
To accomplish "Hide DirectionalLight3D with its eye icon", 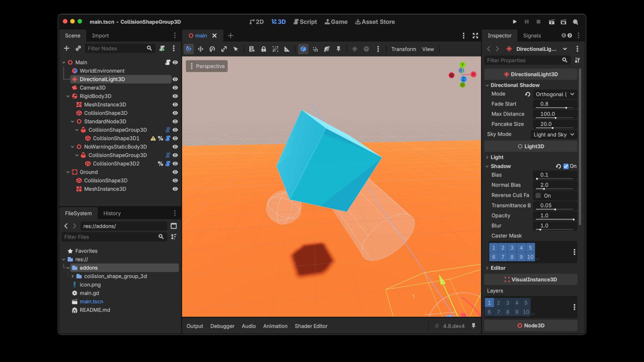I will pos(175,79).
